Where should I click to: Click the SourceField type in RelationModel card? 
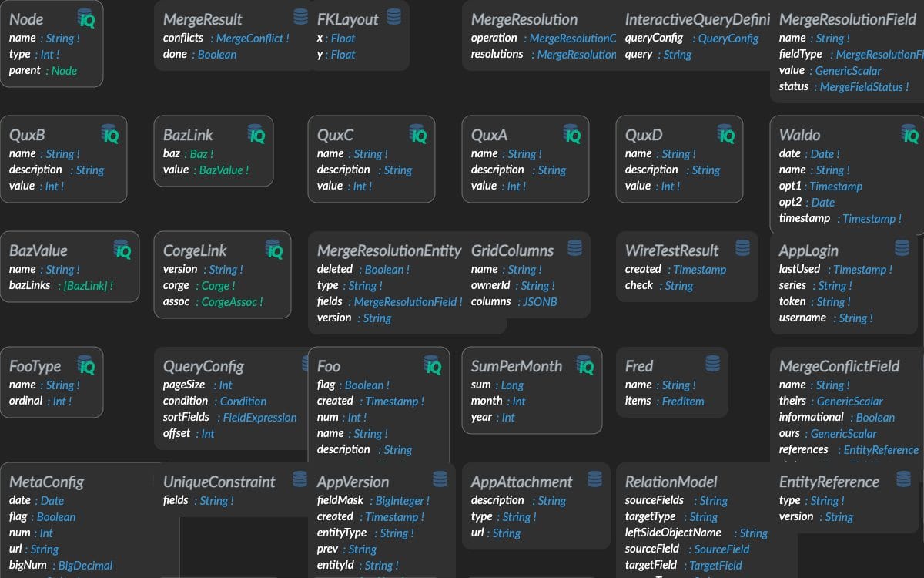coord(721,549)
